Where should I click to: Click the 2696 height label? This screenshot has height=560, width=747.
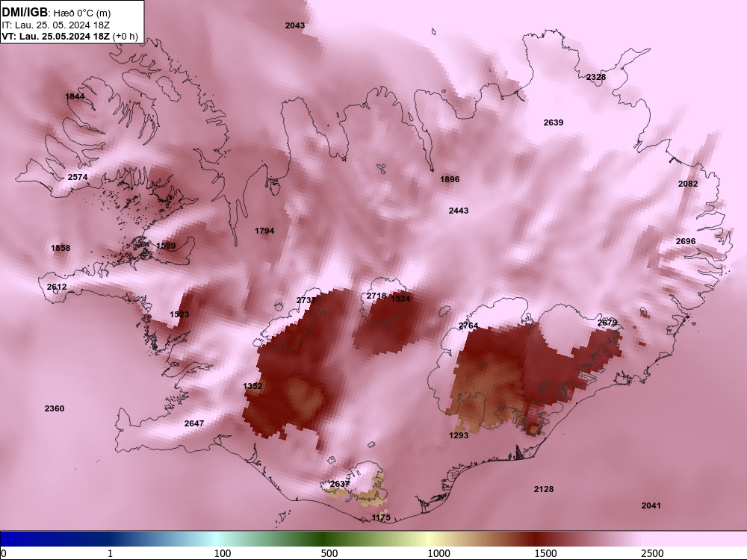[686, 241]
